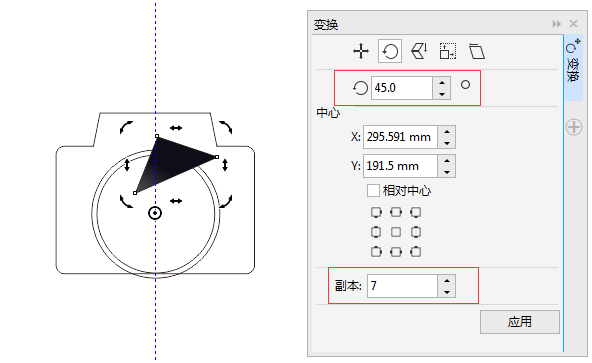Click the bottom-left rotation handle on canvas
The height and width of the screenshot is (363, 592).
coord(126,201)
